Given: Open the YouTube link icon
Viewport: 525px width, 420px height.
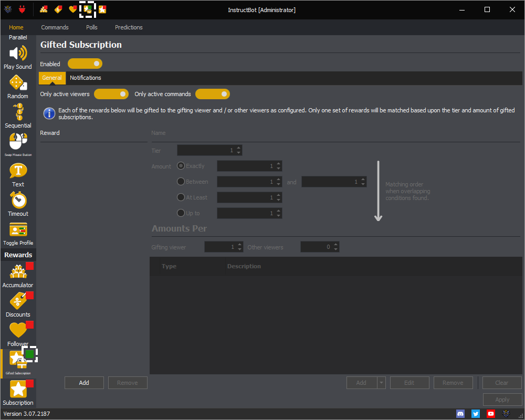Looking at the screenshot, I should (491, 414).
